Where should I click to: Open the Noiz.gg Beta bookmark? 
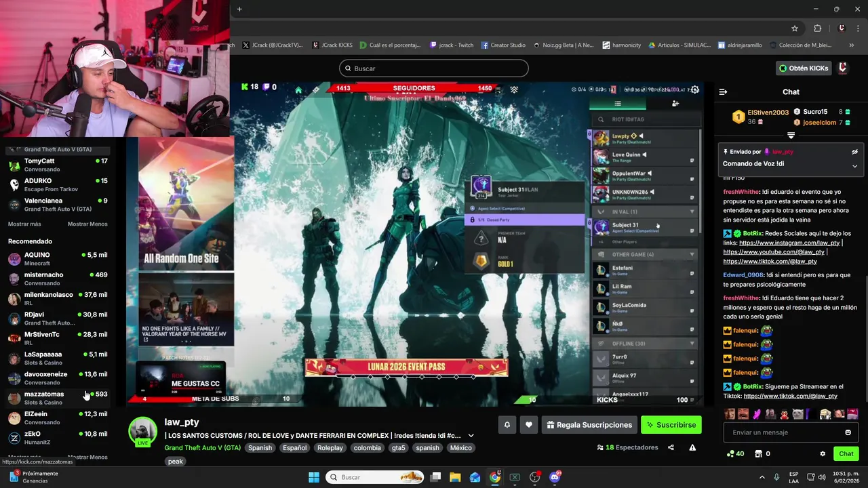click(564, 45)
